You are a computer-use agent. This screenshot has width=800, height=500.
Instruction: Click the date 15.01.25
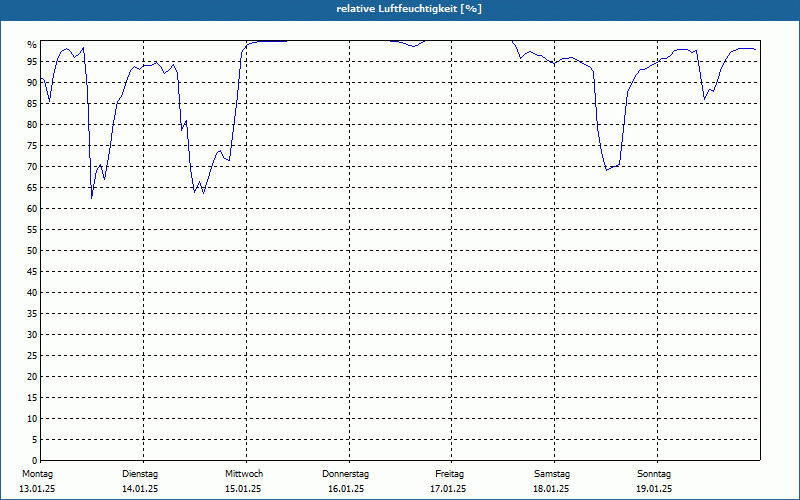243,489
